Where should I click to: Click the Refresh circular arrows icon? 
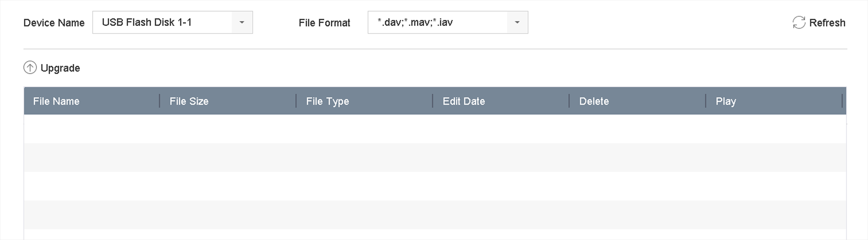pyautogui.click(x=798, y=23)
